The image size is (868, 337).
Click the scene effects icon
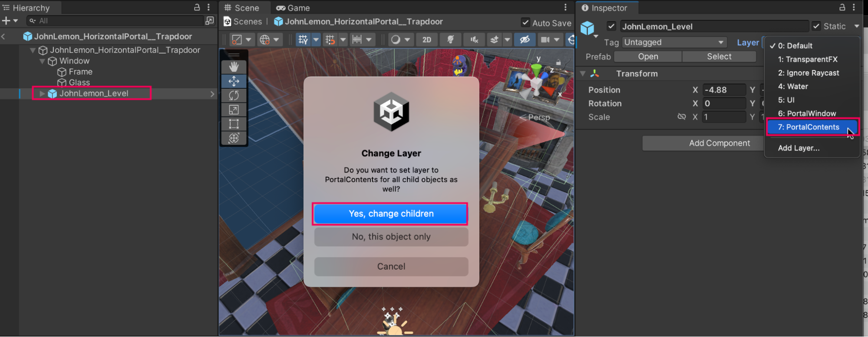click(x=494, y=40)
